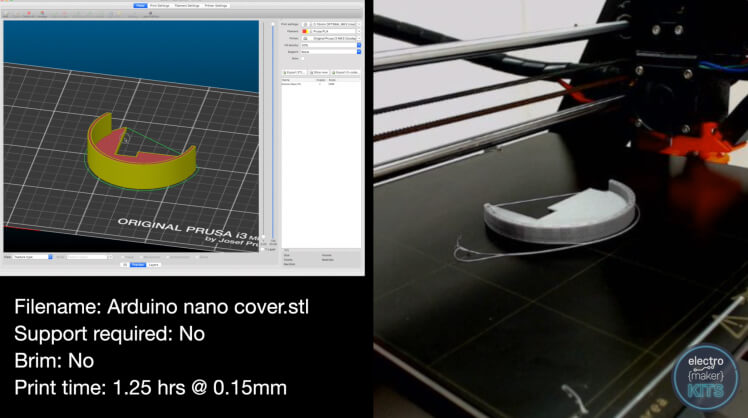Screen dimensions: 748x418
Task: Click the Slice now button
Action: [319, 73]
